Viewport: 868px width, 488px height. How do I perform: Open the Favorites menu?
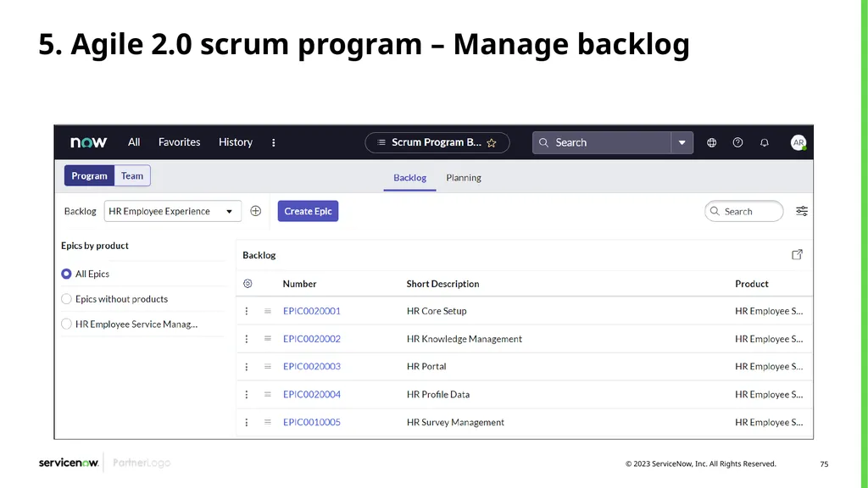coord(180,142)
